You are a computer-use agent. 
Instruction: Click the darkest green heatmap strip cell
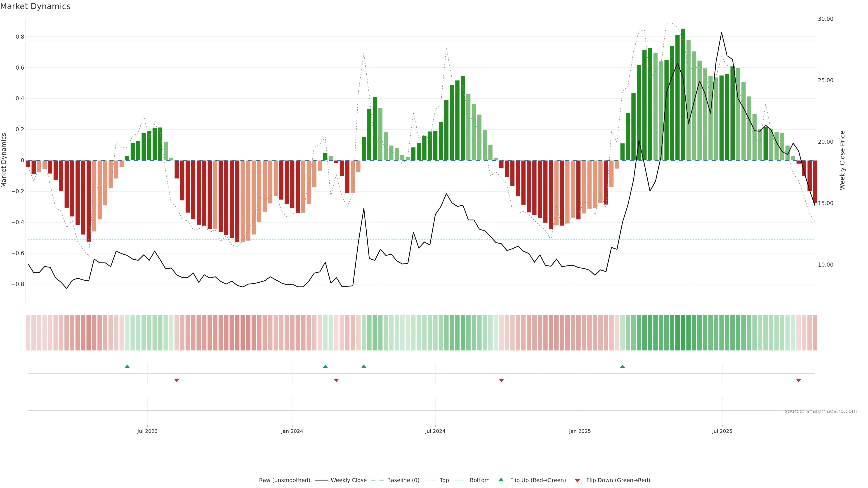[683, 333]
